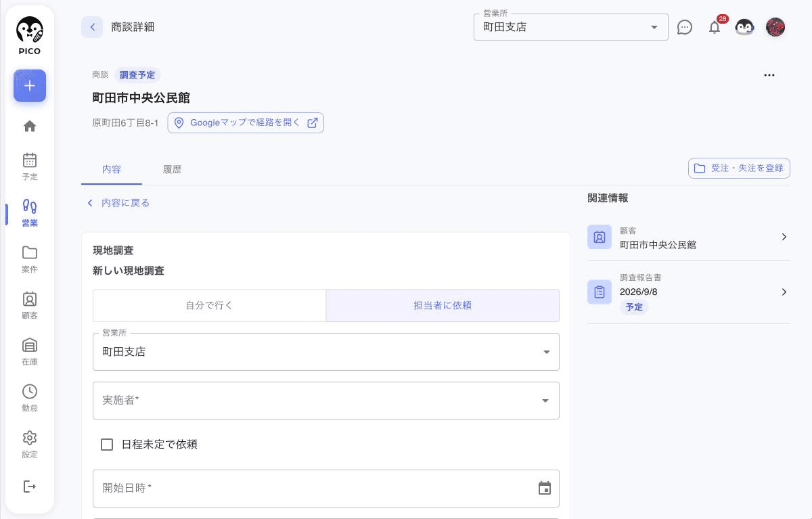Open the 設定 settings section
The image size is (812, 519).
[x=30, y=444]
